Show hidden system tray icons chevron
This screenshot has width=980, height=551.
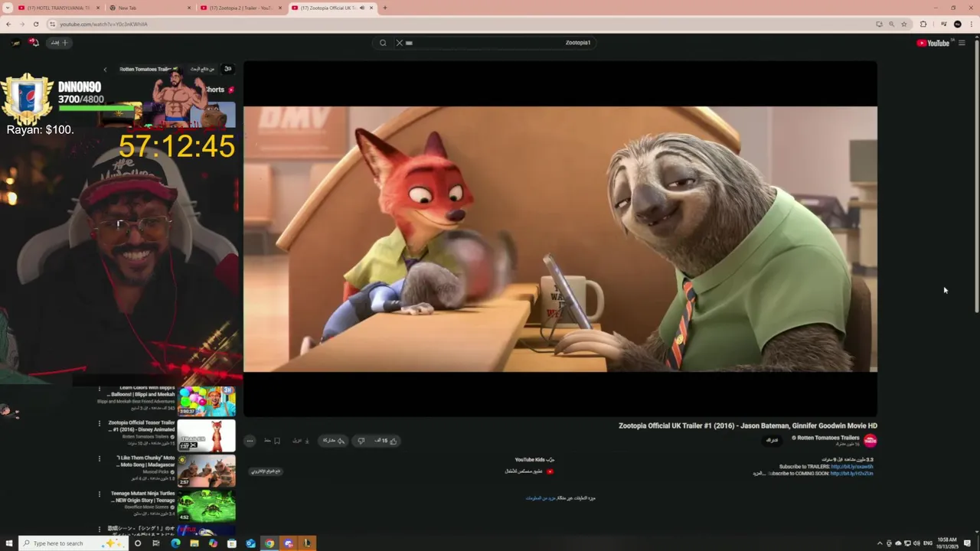(x=879, y=543)
